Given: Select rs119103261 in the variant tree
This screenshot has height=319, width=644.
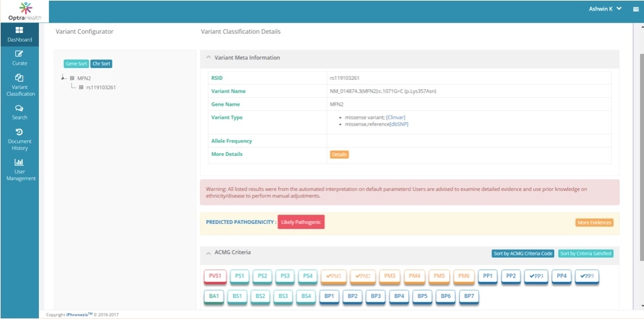Looking at the screenshot, I should click(x=100, y=87).
